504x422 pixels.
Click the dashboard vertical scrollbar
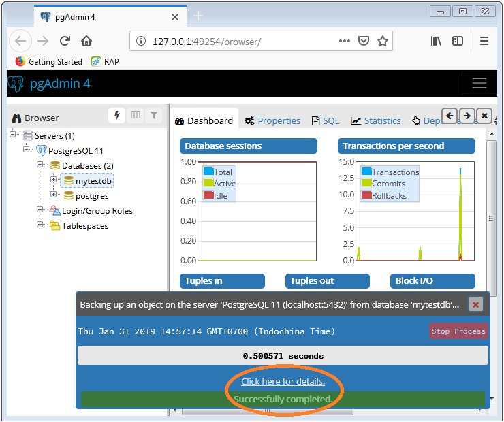[x=491, y=218]
